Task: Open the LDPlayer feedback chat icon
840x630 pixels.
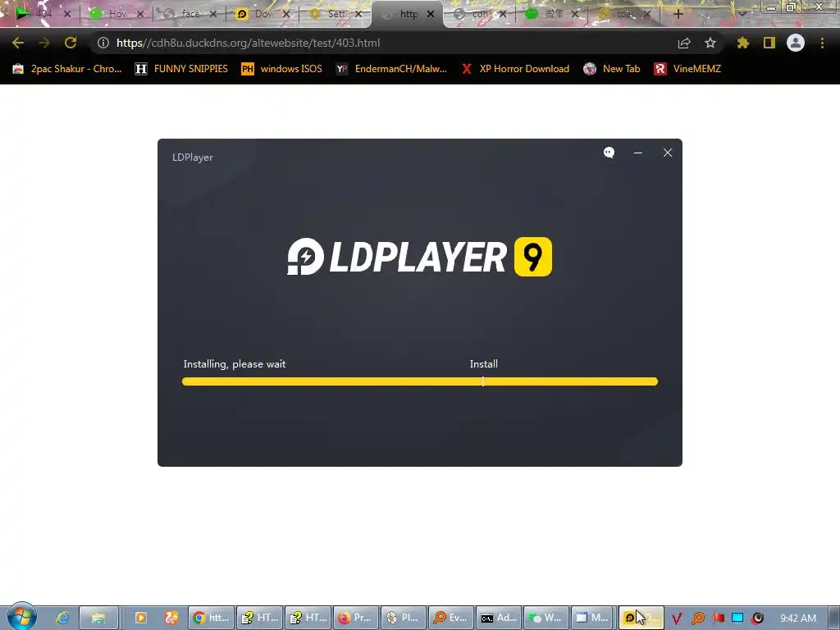Action: [x=609, y=153]
